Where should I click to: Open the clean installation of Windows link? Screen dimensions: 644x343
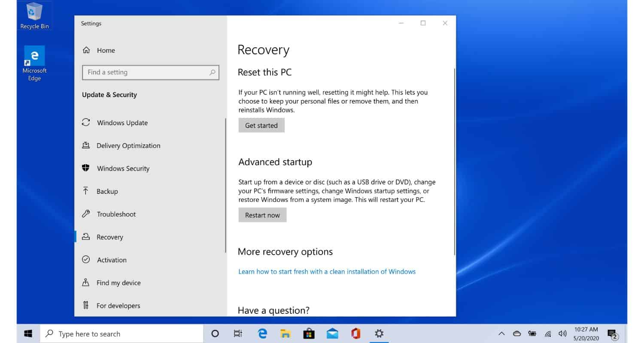click(x=327, y=271)
